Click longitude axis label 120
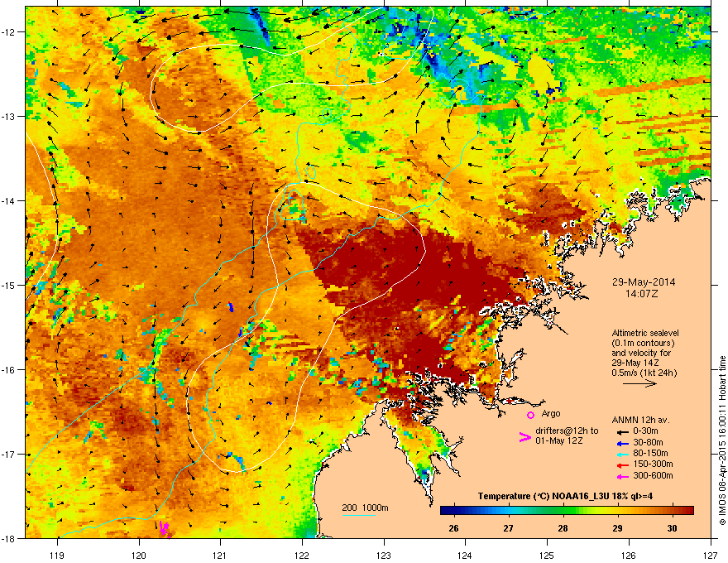The image size is (728, 563). click(x=139, y=555)
